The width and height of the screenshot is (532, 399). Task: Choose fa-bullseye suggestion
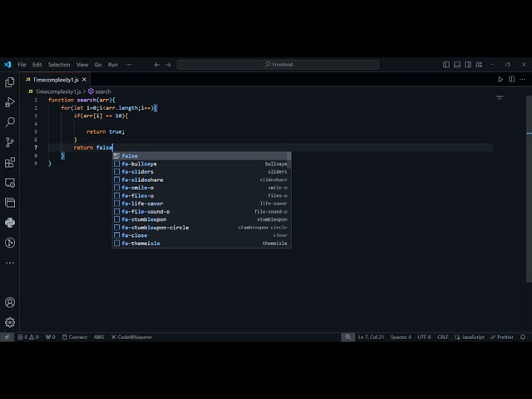(202, 164)
